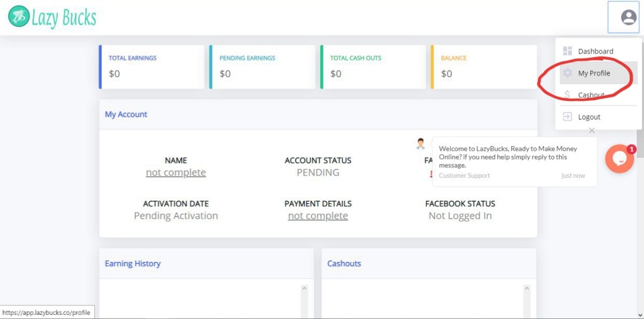This screenshot has width=644, height=319.
Task: Click the gear icon beside My Profile
Action: tap(568, 73)
